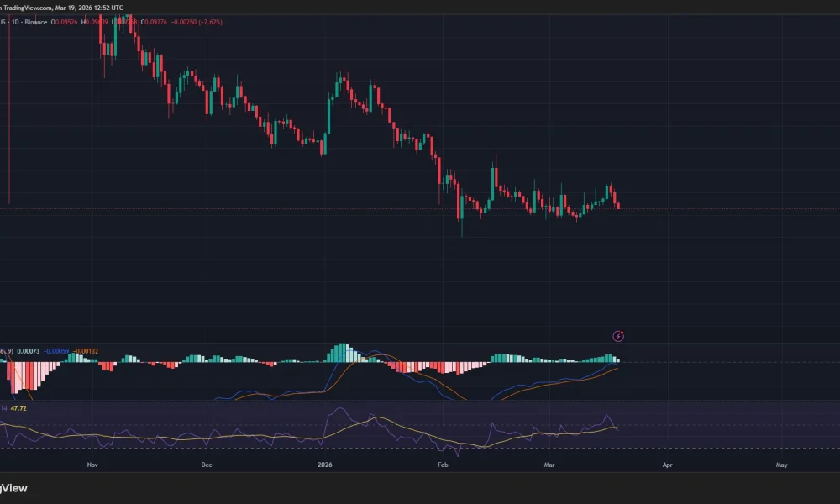Click the 2026 label on the time axis
840x504 pixels.
click(324, 464)
